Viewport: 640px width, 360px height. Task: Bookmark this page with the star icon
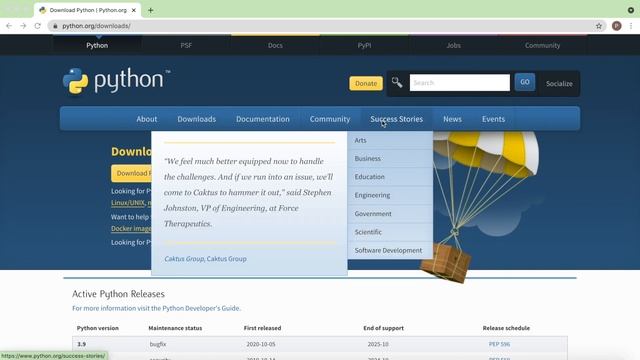[x=599, y=26]
